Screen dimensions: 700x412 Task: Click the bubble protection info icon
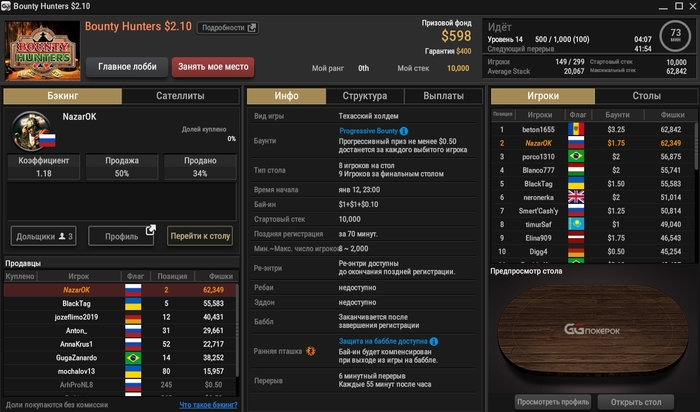click(x=433, y=341)
